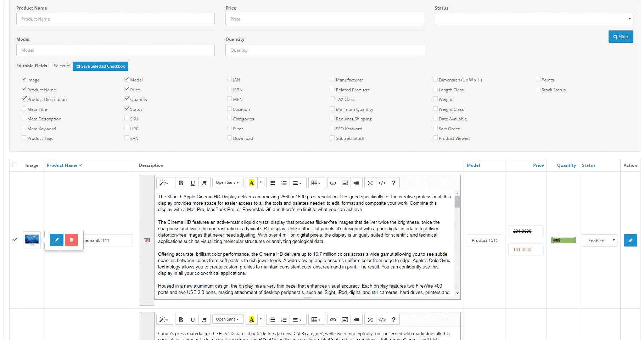Click eraser remove-format icon in first editor

click(x=205, y=183)
